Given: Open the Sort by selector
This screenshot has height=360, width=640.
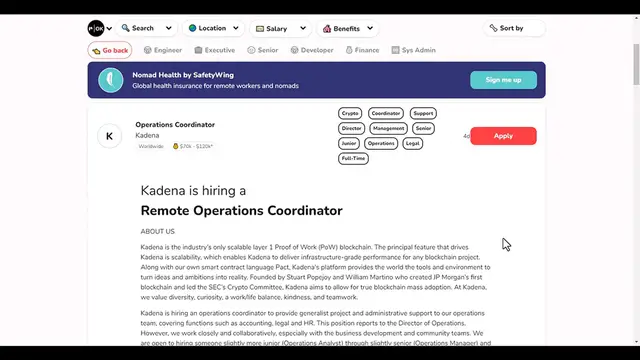Looking at the screenshot, I should click(x=514, y=28).
